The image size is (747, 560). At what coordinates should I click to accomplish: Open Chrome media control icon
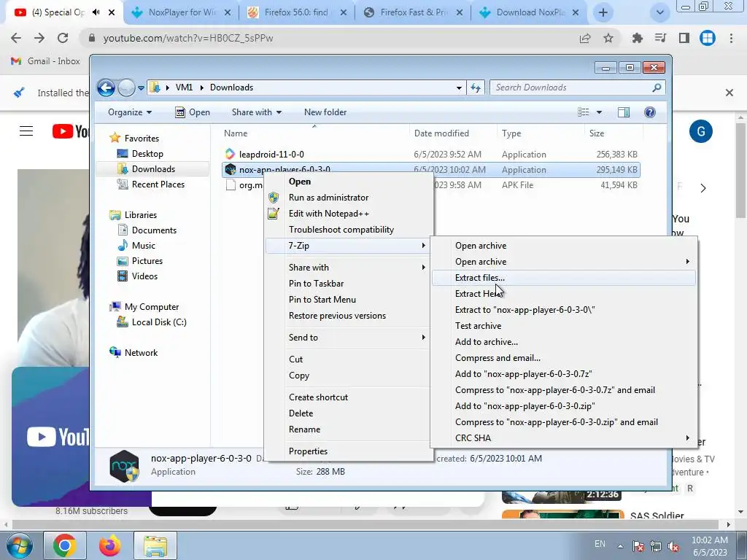(660, 38)
